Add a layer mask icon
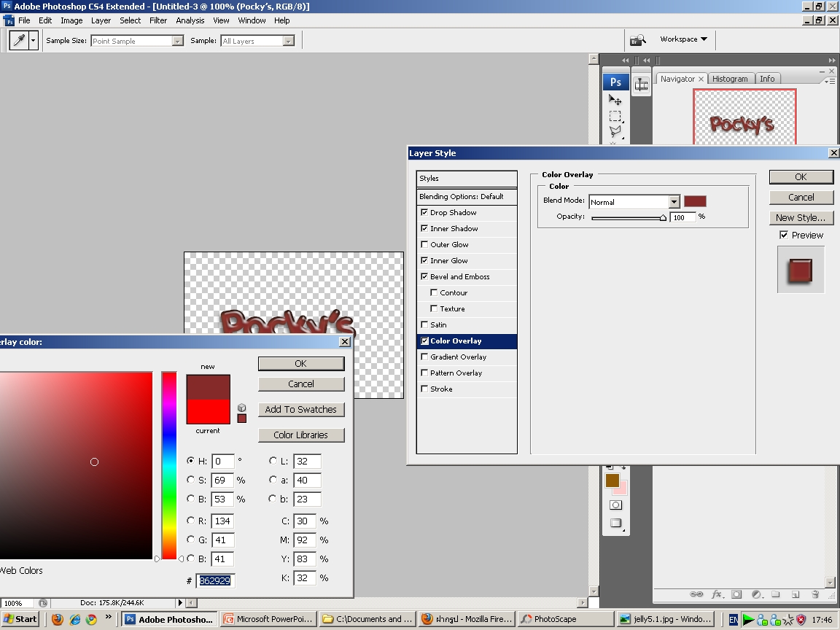The image size is (840, 630). pos(736,594)
